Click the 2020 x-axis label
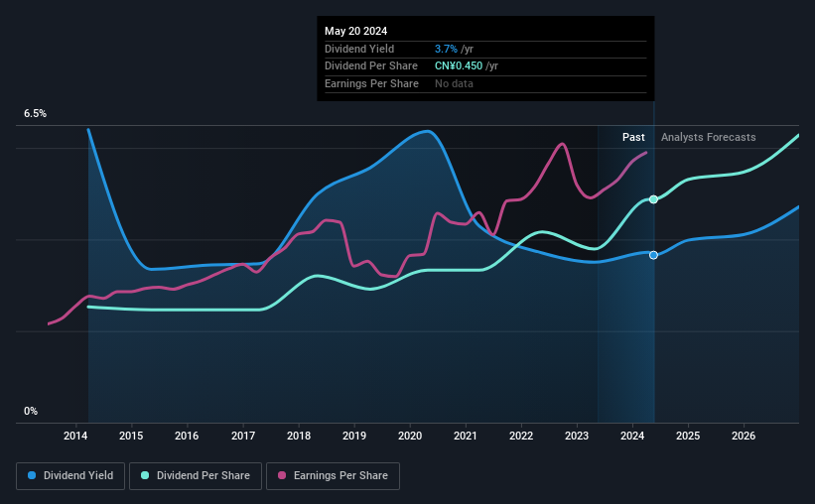The height and width of the screenshot is (504, 815). pyautogui.click(x=410, y=436)
